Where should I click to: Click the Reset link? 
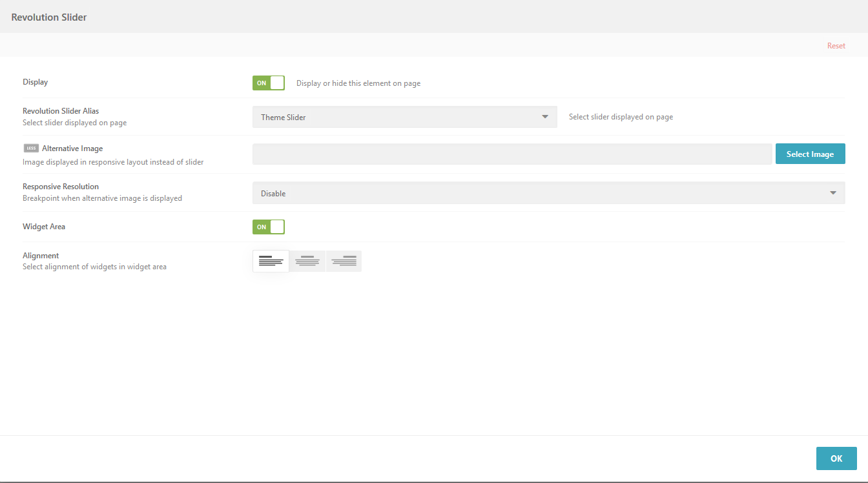tap(836, 46)
